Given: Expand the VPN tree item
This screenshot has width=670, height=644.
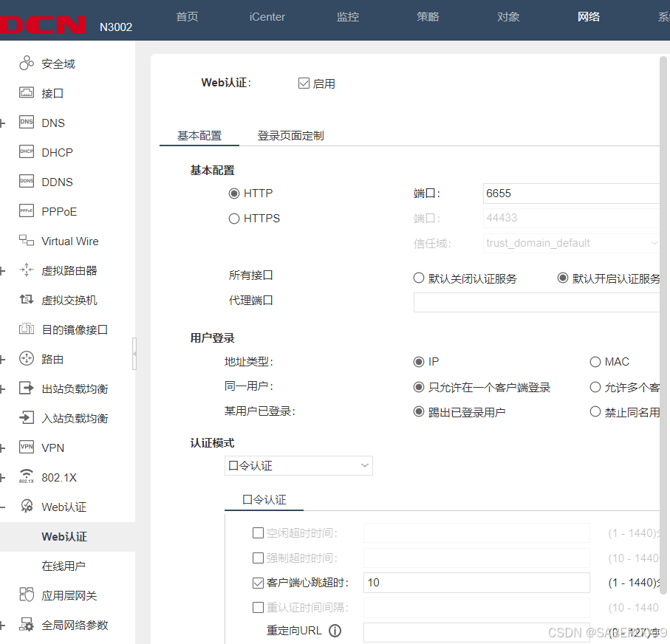Looking at the screenshot, I should (x=3, y=447).
